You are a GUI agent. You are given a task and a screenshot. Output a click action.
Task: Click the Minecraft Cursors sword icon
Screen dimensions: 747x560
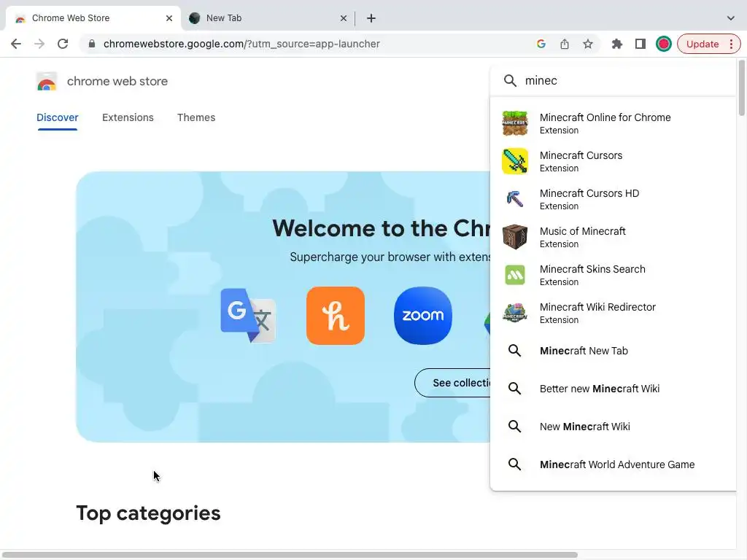[x=515, y=161]
